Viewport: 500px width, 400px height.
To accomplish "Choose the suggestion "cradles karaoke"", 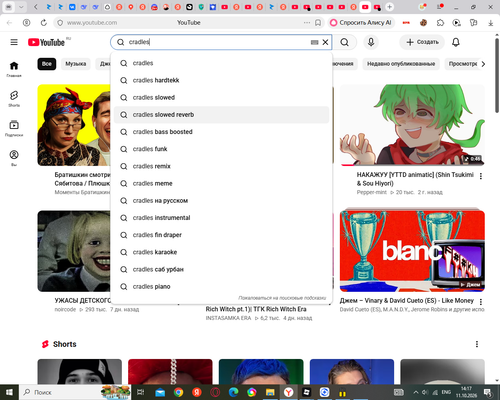I will pyautogui.click(x=221, y=252).
